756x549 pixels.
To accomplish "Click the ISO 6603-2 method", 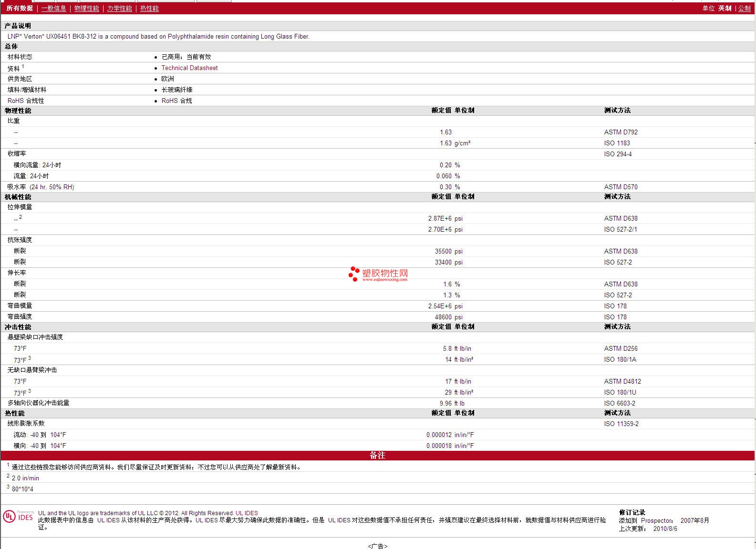I will point(620,403).
